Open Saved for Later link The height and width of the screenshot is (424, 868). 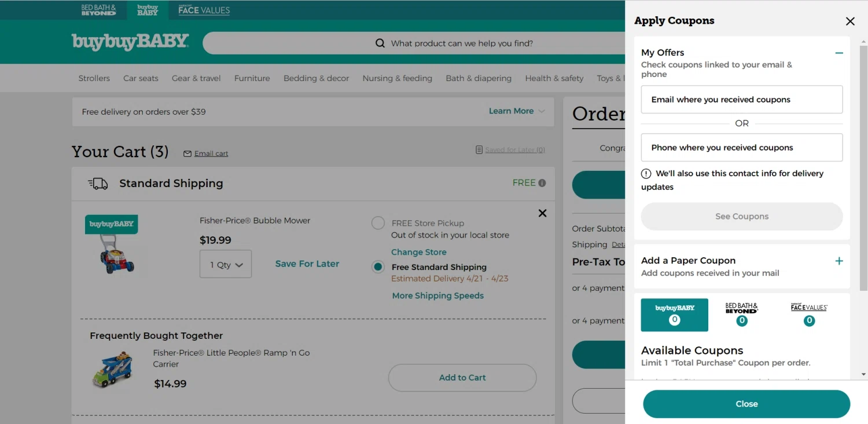coord(515,149)
